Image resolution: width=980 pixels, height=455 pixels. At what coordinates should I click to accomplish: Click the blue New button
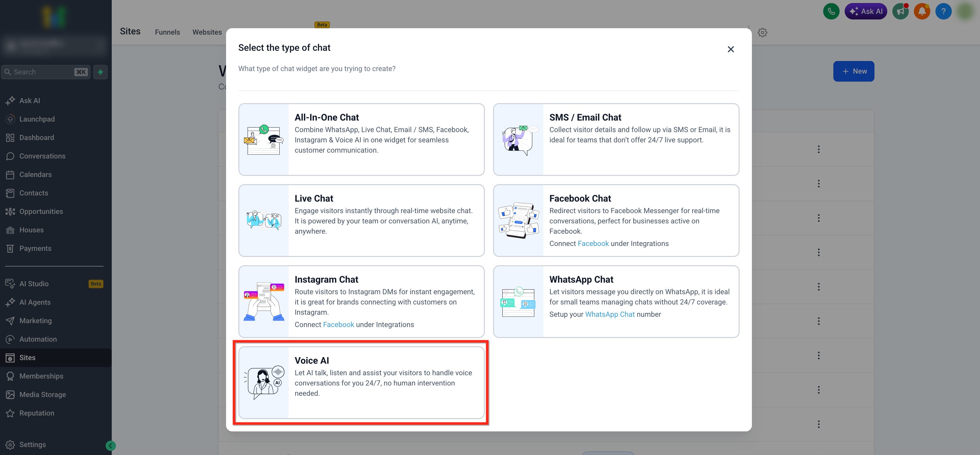[853, 71]
